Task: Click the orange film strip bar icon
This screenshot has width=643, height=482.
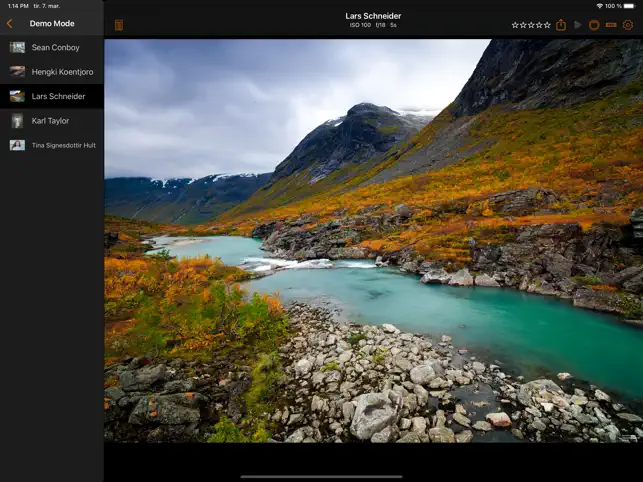Action: (x=611, y=25)
